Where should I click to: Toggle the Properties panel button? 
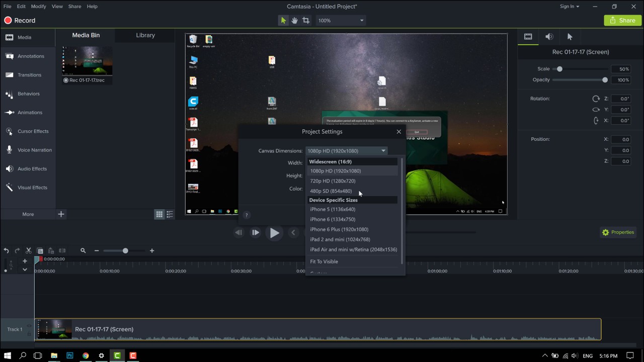click(x=617, y=232)
